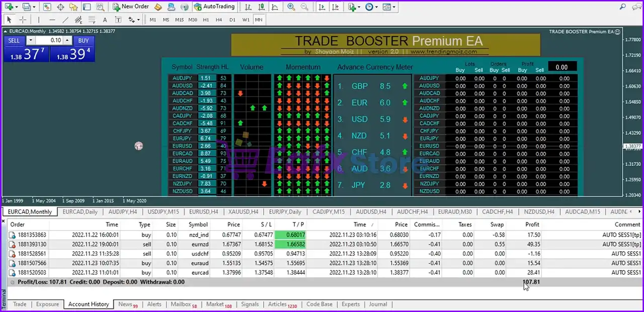The height and width of the screenshot is (312, 644).
Task: Enable chart shift icon
Action: pyautogui.click(x=335, y=7)
